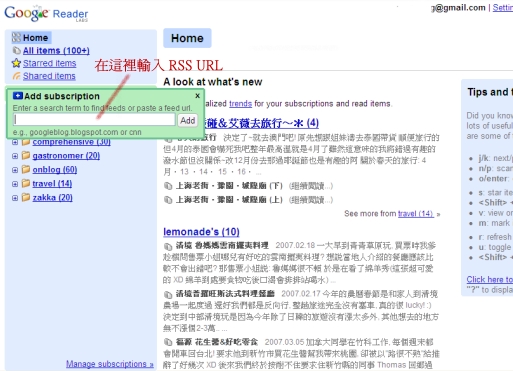Click the gmail.com account address
513x371 pixels.
[458, 8]
